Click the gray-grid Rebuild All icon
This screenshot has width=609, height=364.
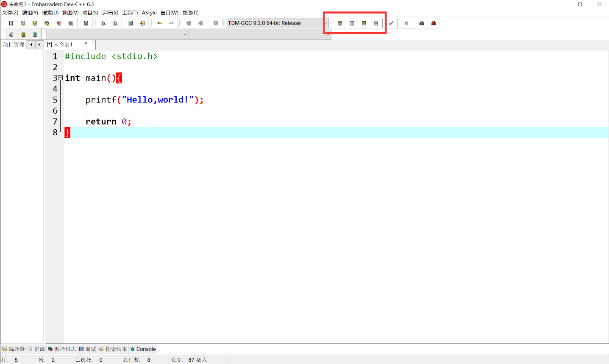pyautogui.click(x=376, y=23)
